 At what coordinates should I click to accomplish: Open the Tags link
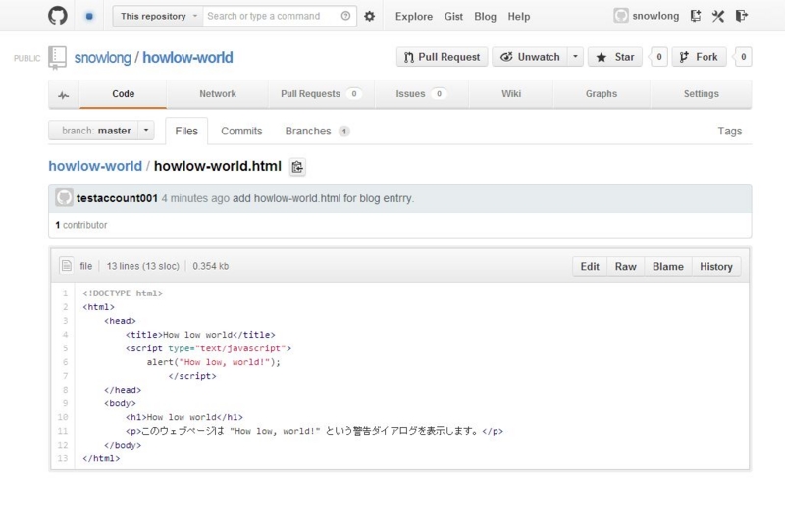[729, 131]
